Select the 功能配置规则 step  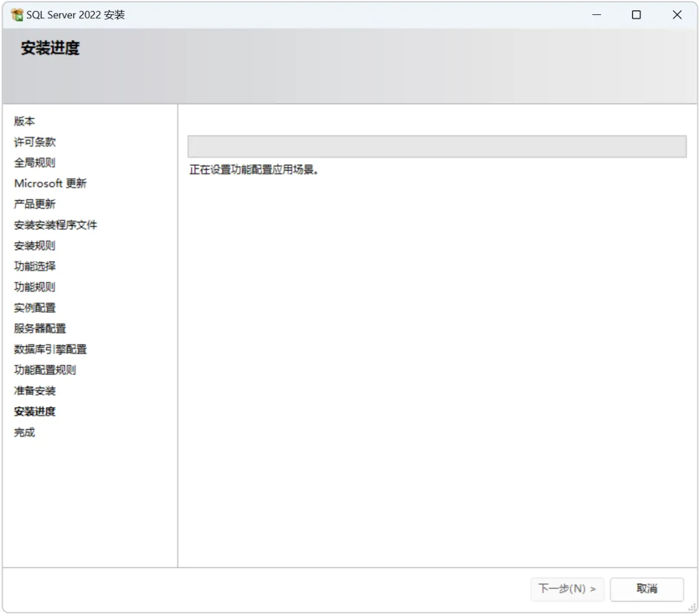[45, 370]
